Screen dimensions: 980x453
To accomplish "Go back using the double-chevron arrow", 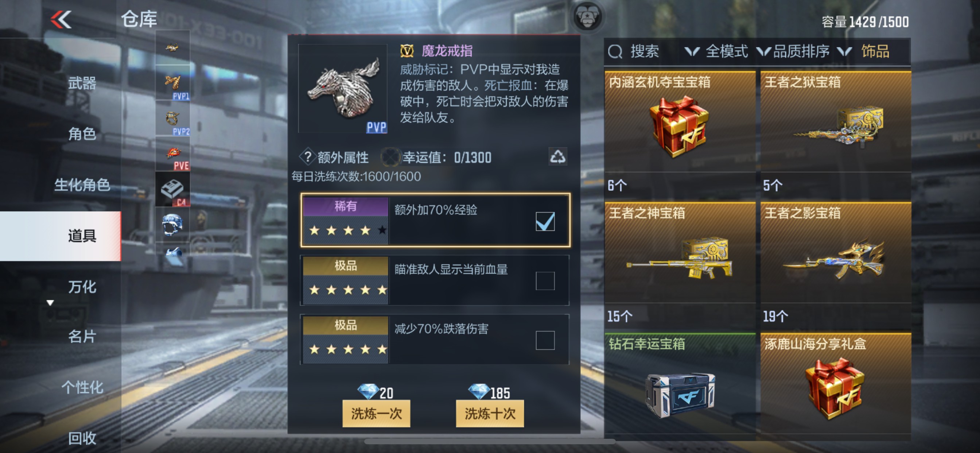I will (61, 19).
